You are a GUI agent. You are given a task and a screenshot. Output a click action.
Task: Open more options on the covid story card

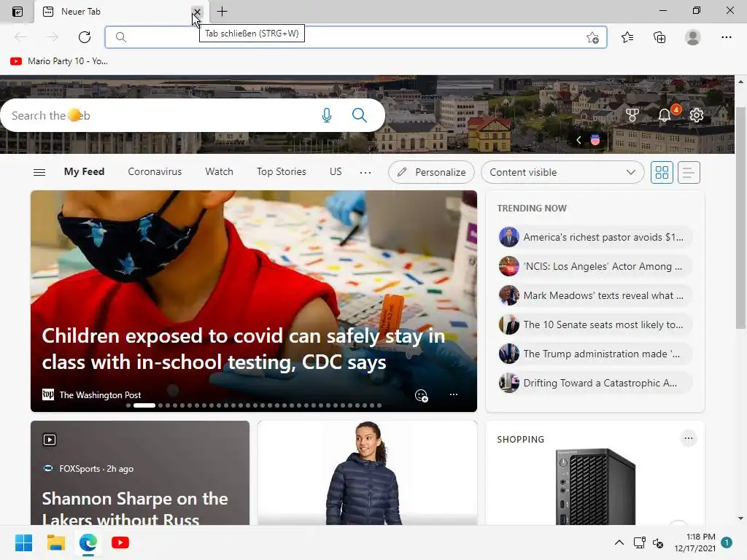(x=454, y=394)
